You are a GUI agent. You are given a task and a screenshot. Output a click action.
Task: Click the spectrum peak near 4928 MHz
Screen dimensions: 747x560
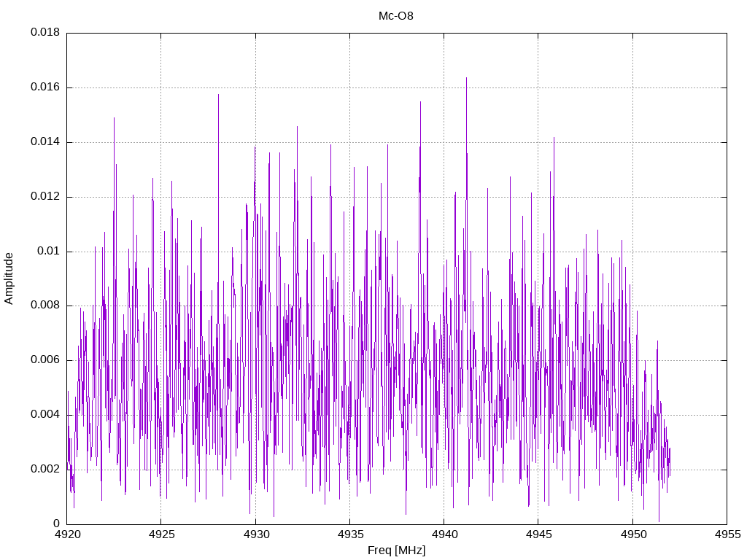point(218,95)
